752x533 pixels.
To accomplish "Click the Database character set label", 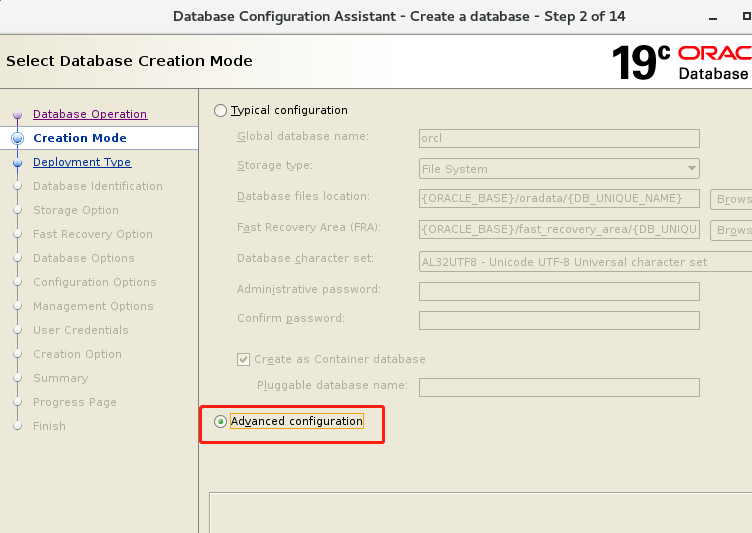I will pos(306,259).
